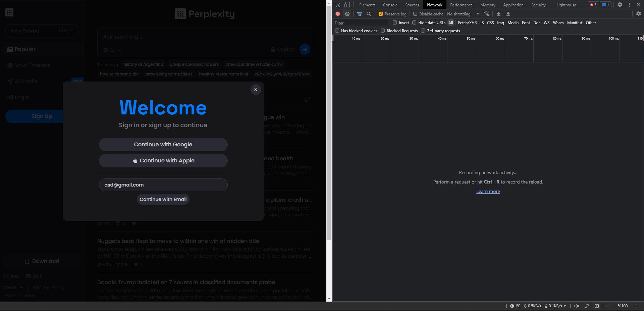Click the CPU usage 1% indicator
The width and height of the screenshot is (644, 311).
(515, 306)
